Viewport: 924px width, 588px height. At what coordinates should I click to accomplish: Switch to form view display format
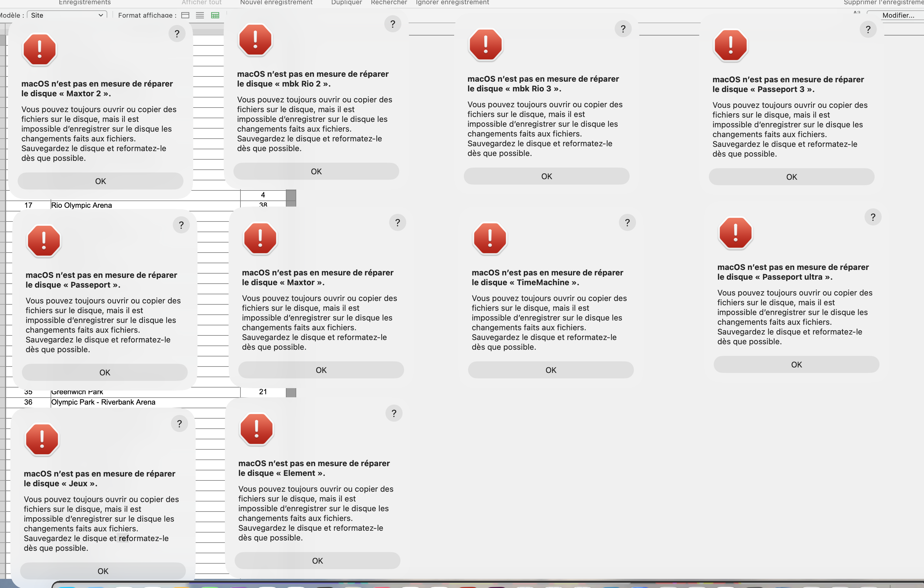185,15
